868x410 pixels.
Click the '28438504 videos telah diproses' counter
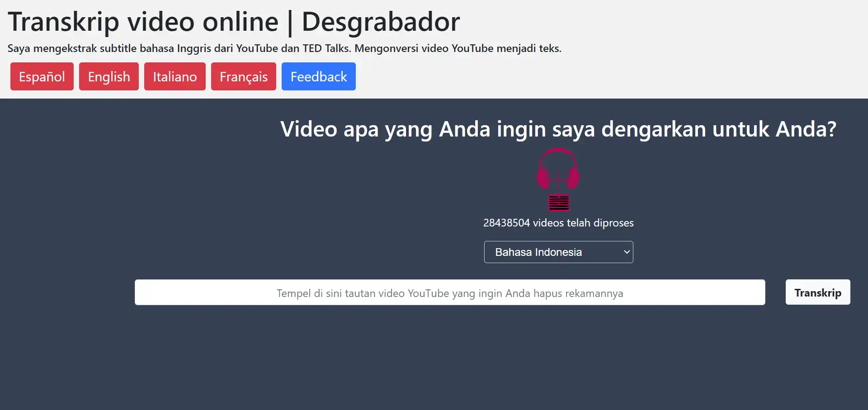pyautogui.click(x=558, y=223)
